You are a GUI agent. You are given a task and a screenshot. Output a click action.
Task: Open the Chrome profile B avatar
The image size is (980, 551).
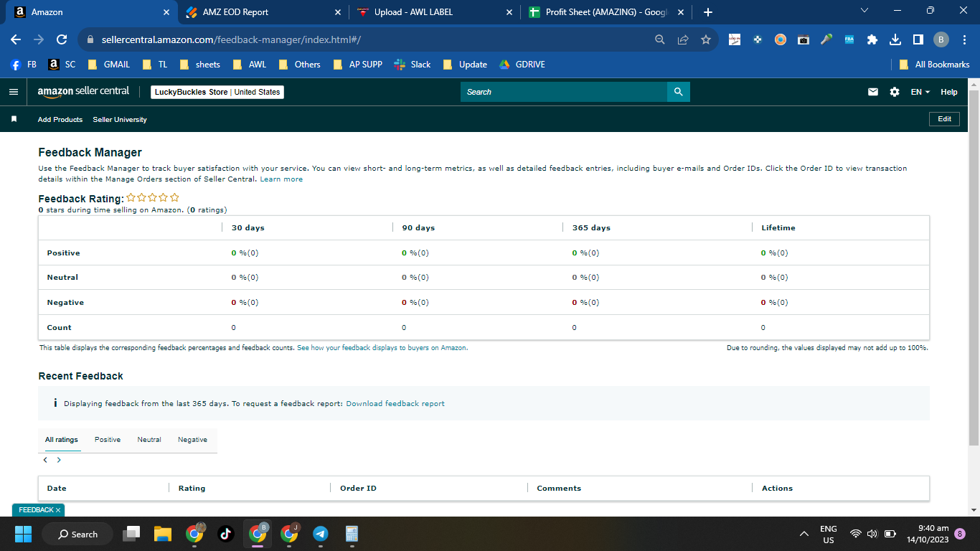point(941,39)
